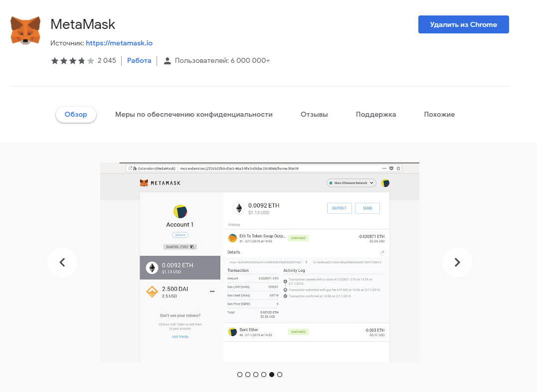Click the METAMASK fox logo in preview
The image size is (537, 392).
[x=144, y=183]
